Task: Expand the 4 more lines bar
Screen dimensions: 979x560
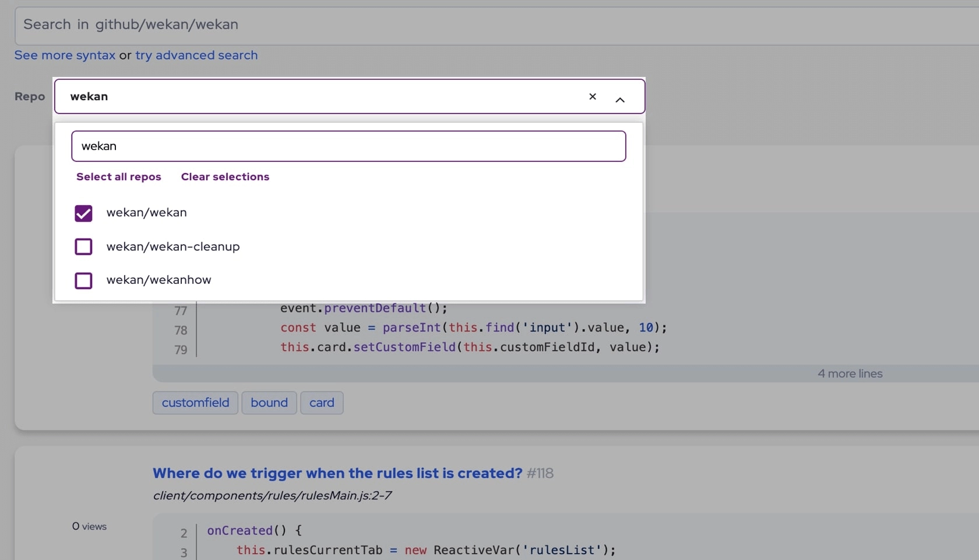Action: 849,374
